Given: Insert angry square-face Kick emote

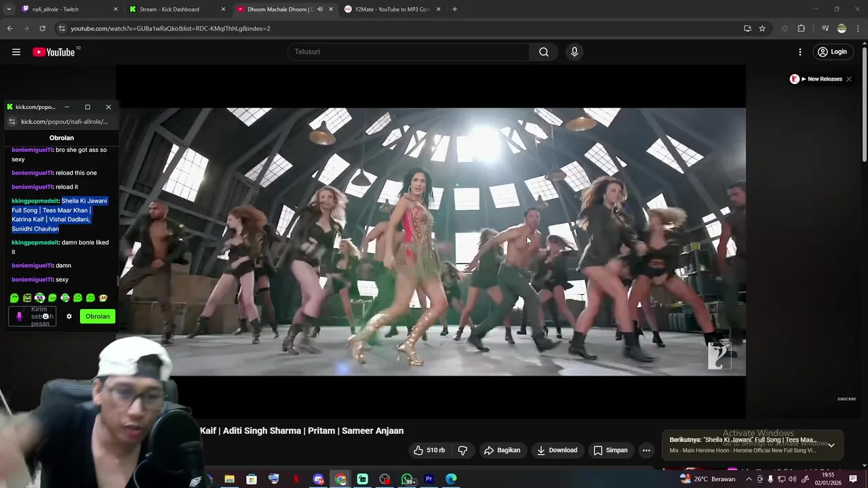Looking at the screenshot, I should (27, 298).
